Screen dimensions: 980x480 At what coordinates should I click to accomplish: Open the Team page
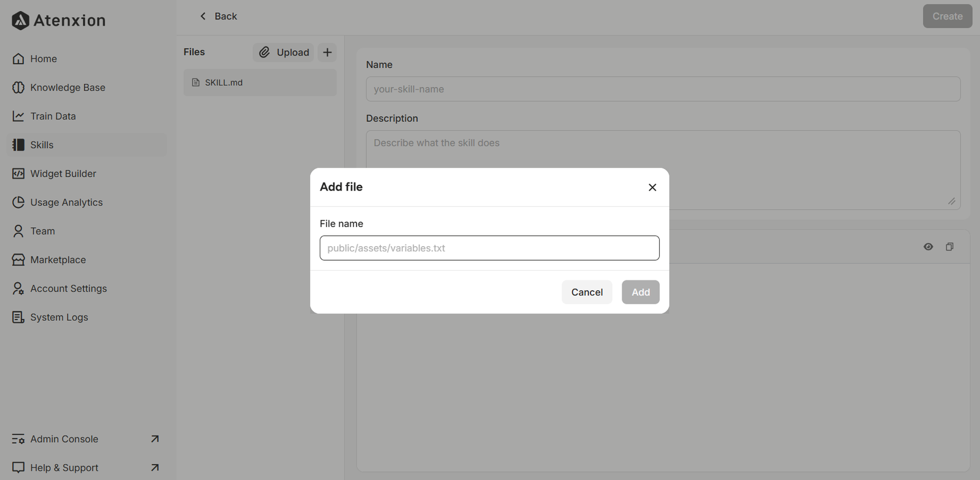tap(88, 231)
